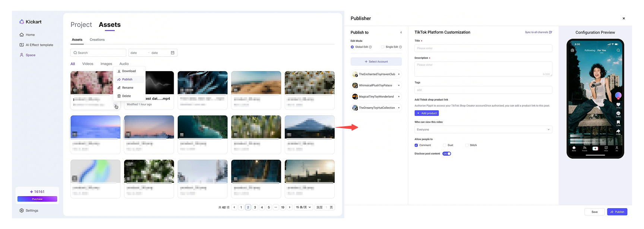Go to the previous page of assets
The width and height of the screenshot is (644, 229).
pos(234,207)
